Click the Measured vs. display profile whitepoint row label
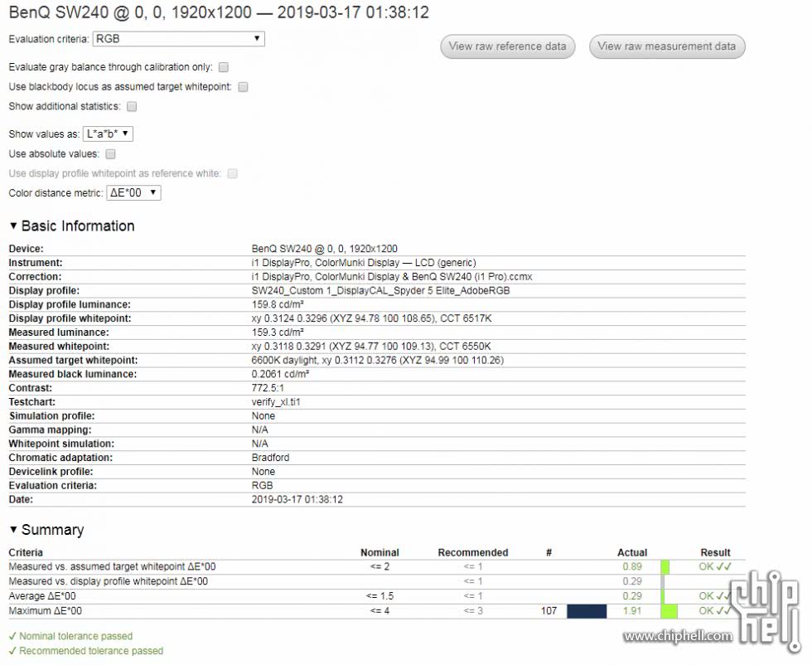This screenshot has height=665, width=812. pos(109,582)
